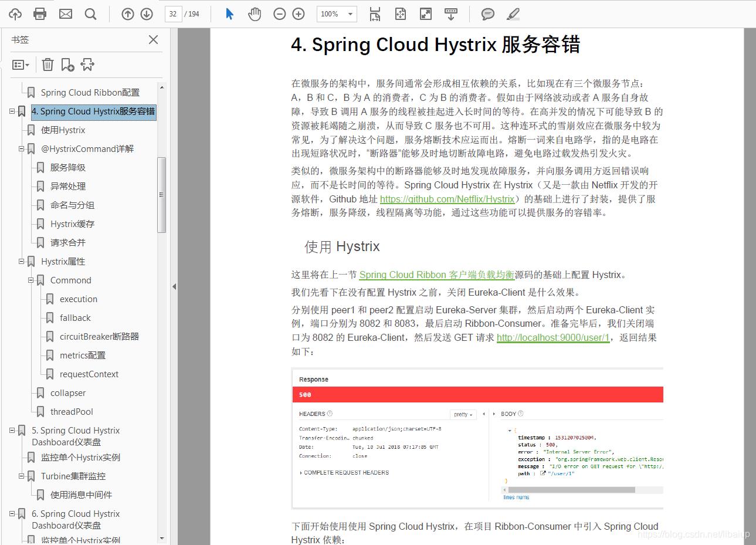Jump to circuitBreaker断路器 bookmark
Screen dimensions: 756x545
pos(100,336)
